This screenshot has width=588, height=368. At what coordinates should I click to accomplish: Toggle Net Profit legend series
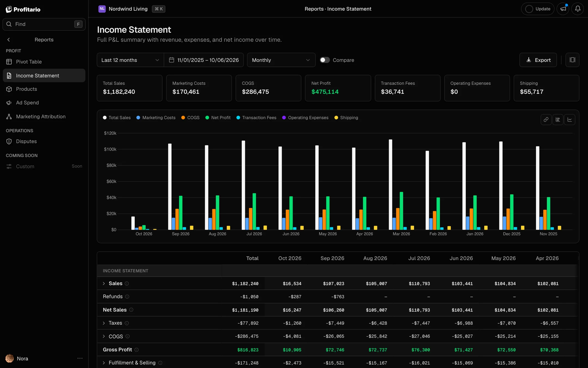tap(218, 118)
